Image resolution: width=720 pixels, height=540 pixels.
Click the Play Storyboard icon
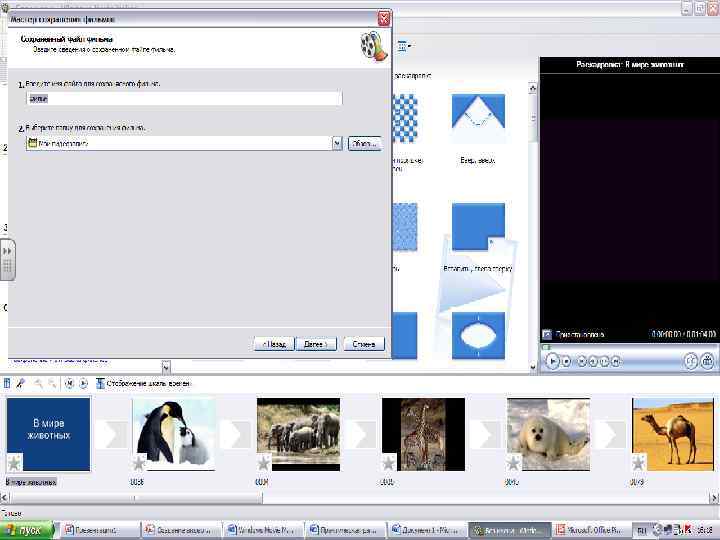pos(83,383)
